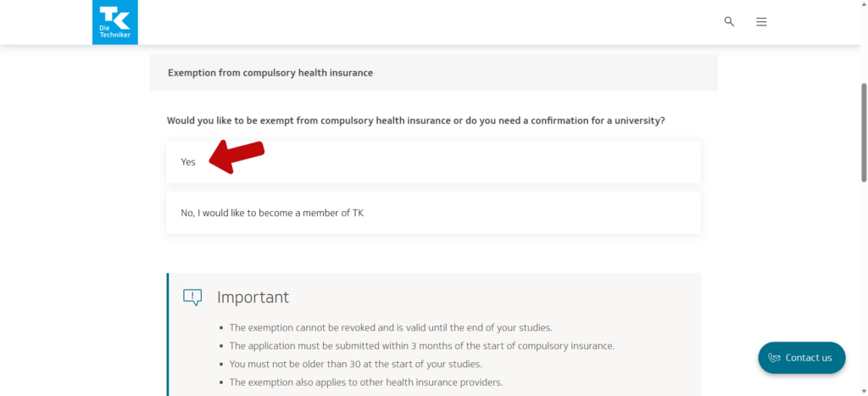Click the bullet about other health insurance providers
868x396 pixels.
366,382
